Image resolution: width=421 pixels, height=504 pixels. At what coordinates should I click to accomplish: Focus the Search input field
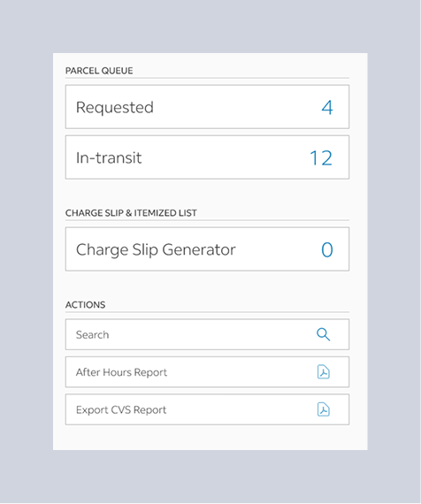click(207, 334)
